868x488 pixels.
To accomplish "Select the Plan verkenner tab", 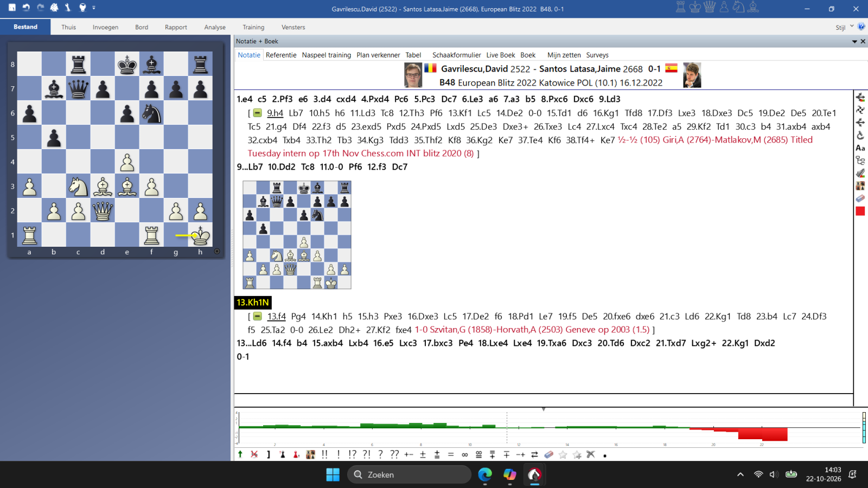I will click(378, 55).
